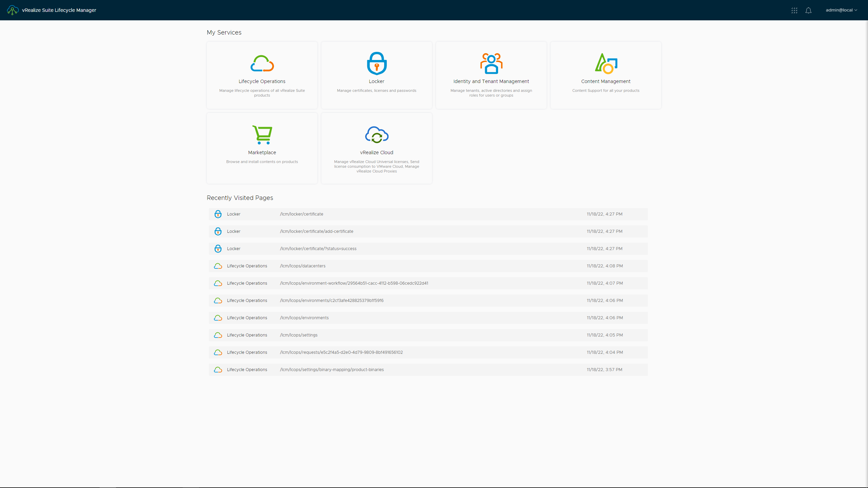Click the Identity and Tenant Management people icon
Screen dimensions: 868x488
pos(491,63)
